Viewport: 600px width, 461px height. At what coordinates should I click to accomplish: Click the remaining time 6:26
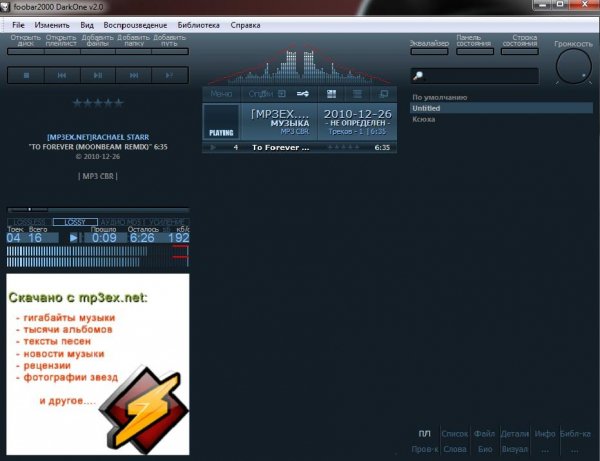coord(142,238)
